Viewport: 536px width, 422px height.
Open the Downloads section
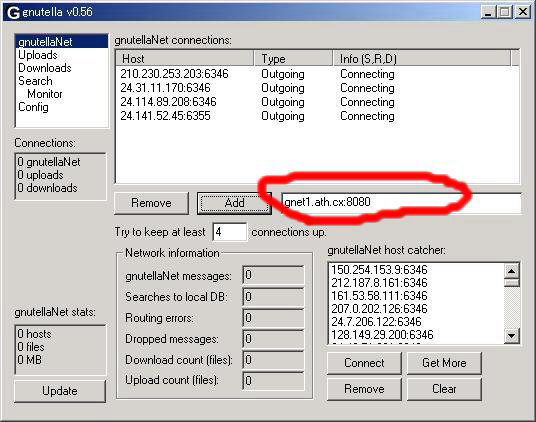(45, 68)
